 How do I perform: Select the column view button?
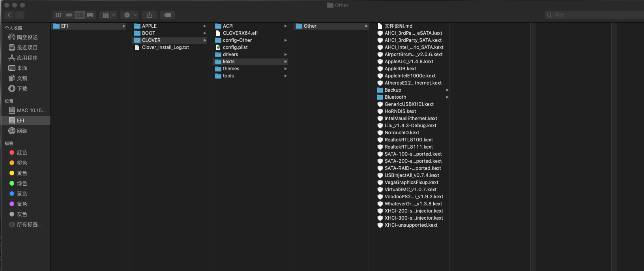[x=80, y=15]
